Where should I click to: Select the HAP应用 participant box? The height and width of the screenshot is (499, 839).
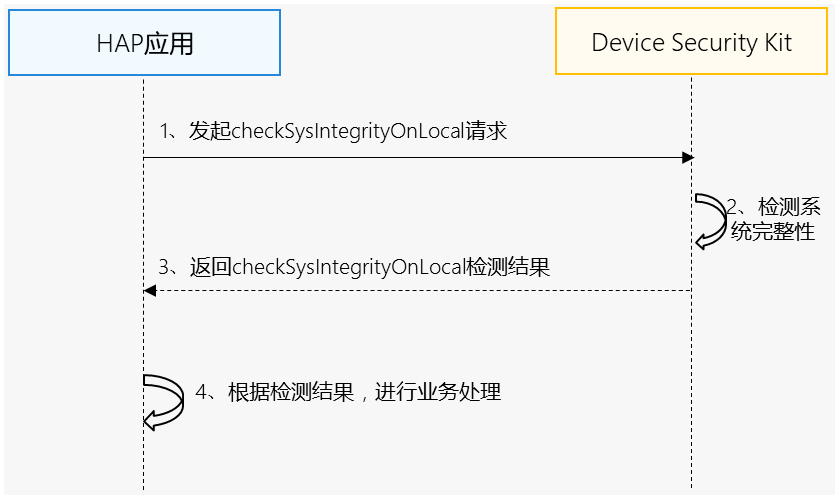click(x=144, y=44)
